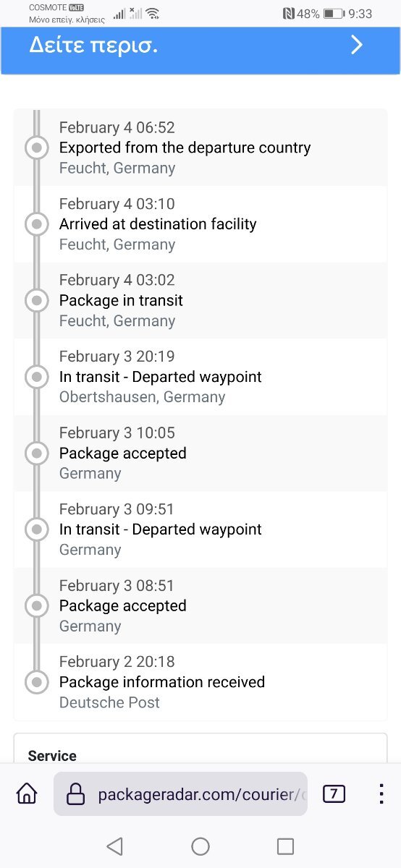Image resolution: width=401 pixels, height=868 pixels.
Task: Tap the Deutsche Post courier text
Action: [109, 702]
